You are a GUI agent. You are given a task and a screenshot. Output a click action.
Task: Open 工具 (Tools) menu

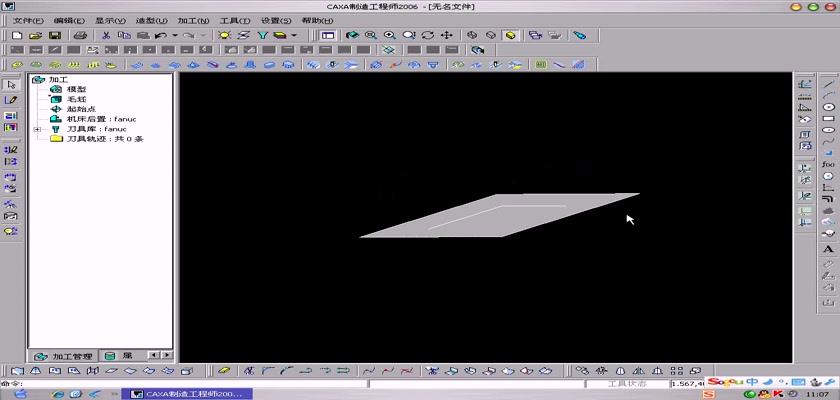[x=235, y=21]
